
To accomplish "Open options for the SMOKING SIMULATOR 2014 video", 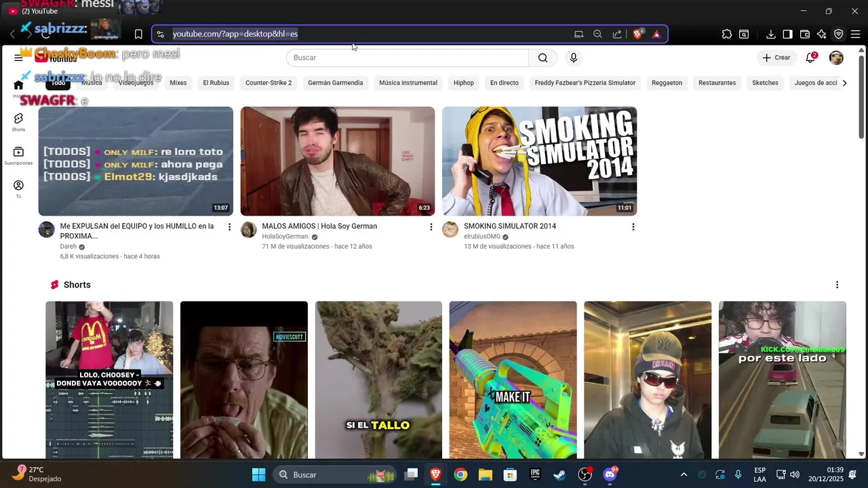I will click(633, 226).
